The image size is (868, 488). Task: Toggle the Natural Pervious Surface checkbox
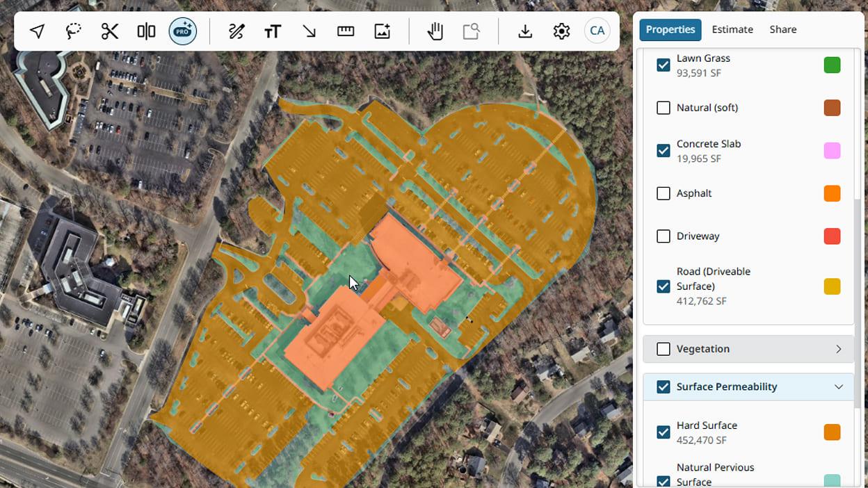[x=664, y=481]
